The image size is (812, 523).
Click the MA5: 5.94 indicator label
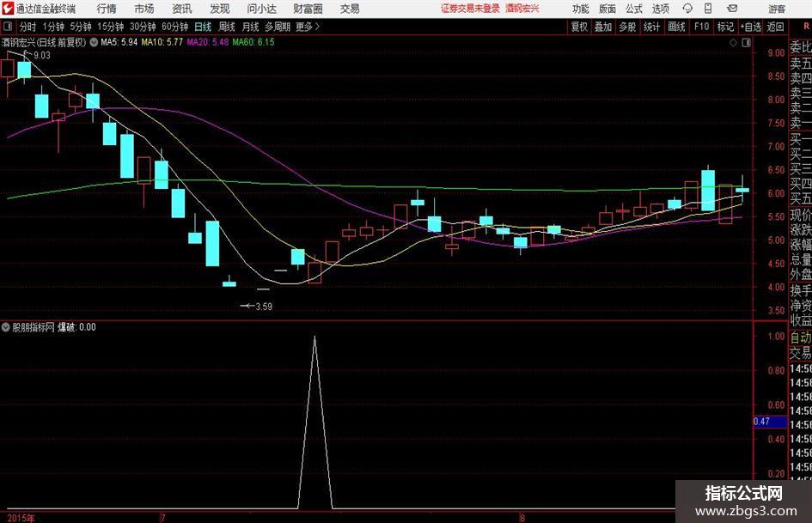(x=119, y=42)
